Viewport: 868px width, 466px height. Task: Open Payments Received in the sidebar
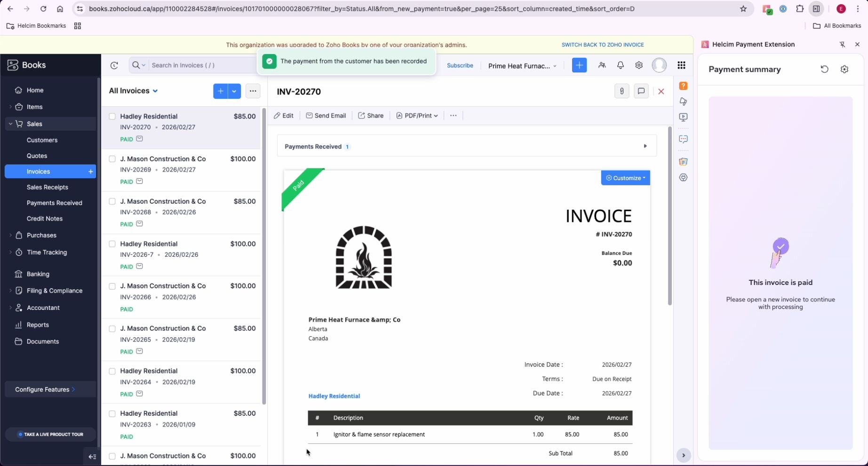point(54,203)
